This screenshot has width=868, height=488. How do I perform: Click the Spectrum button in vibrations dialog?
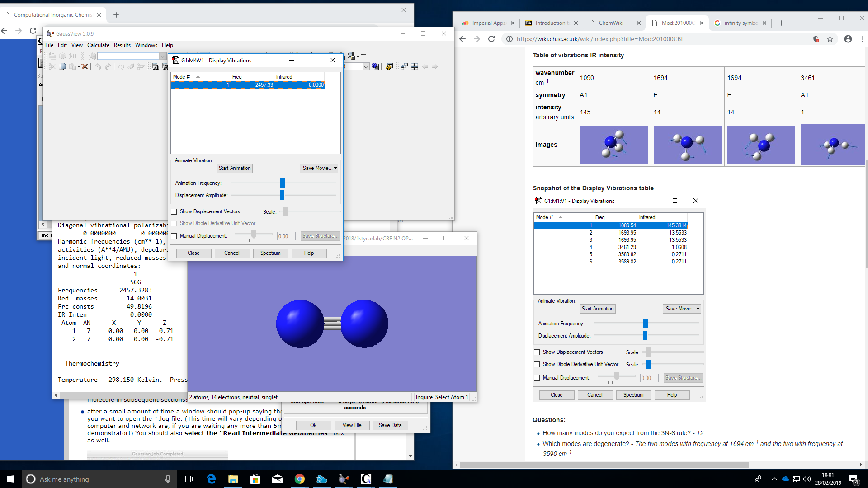point(270,253)
